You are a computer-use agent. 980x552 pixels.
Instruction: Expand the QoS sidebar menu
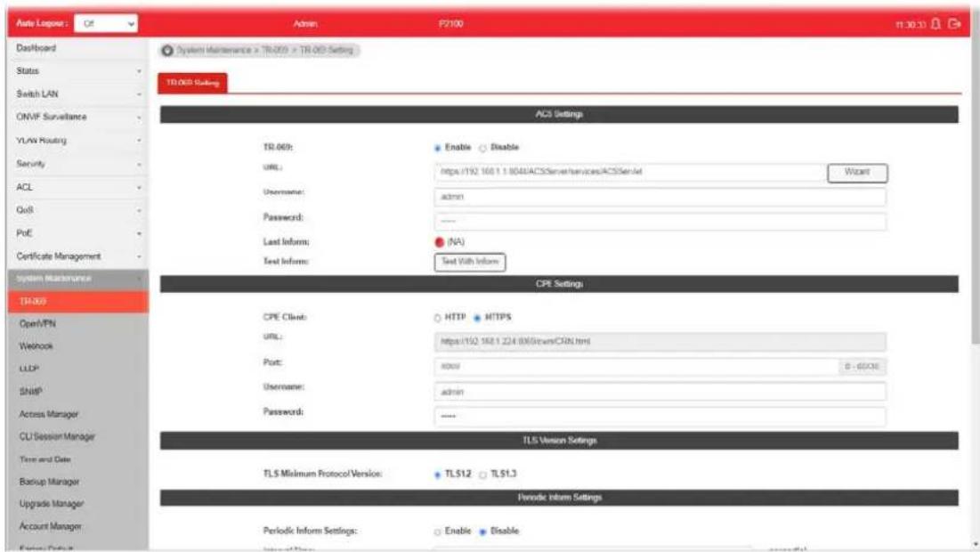tap(78, 210)
